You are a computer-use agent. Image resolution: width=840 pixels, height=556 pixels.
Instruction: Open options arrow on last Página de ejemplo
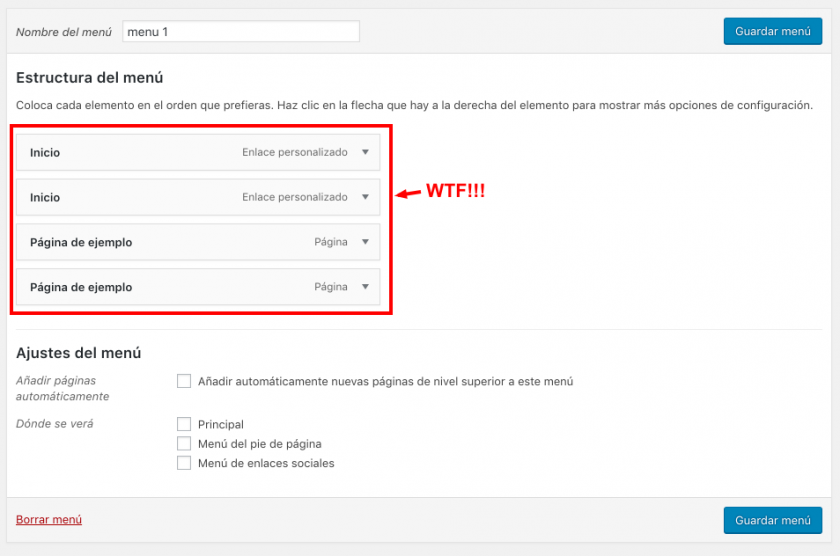(365, 287)
